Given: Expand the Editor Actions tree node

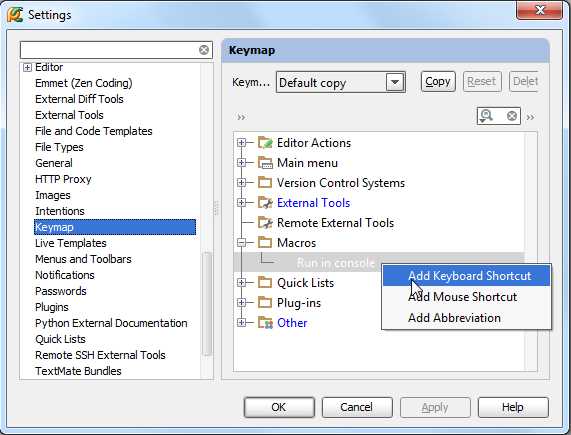Looking at the screenshot, I should point(241,143).
